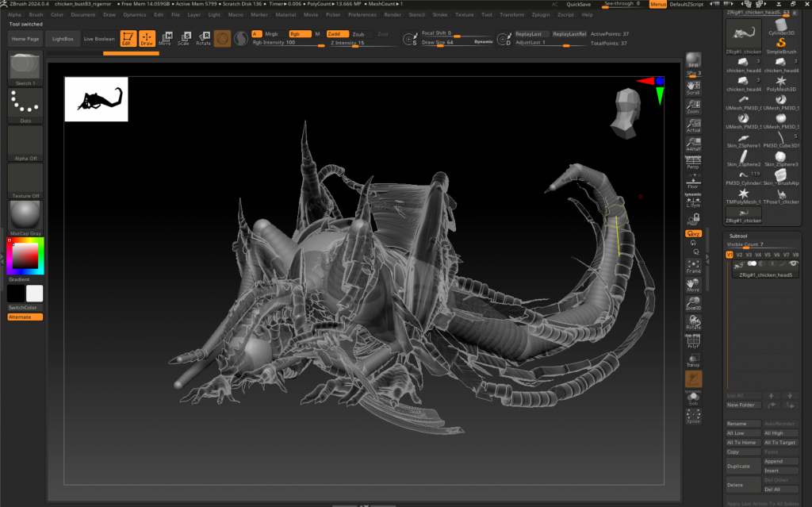Toggle Solo mode

693,398
